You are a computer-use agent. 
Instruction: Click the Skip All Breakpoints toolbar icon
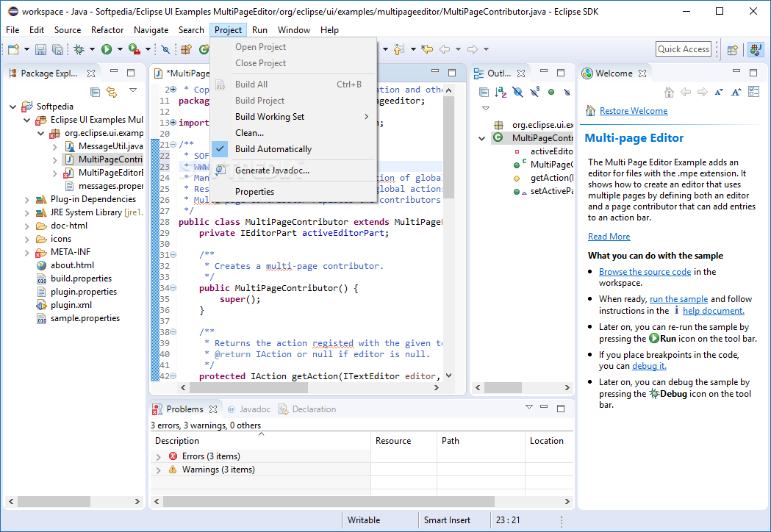tap(165, 49)
